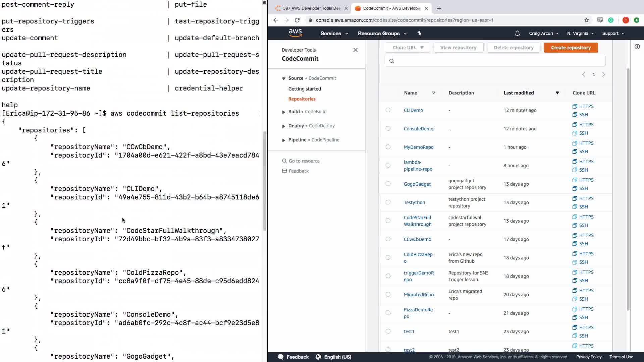
Task: Click the Create repository button
Action: (571, 48)
